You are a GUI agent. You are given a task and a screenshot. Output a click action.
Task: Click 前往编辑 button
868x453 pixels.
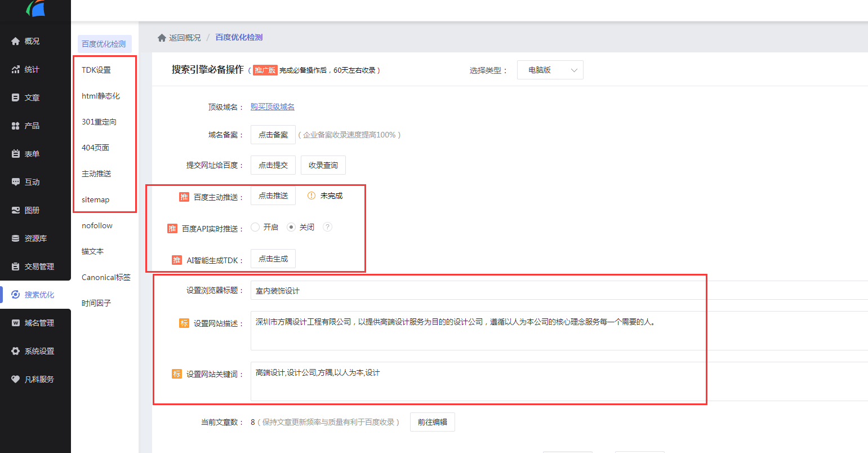[x=433, y=422]
